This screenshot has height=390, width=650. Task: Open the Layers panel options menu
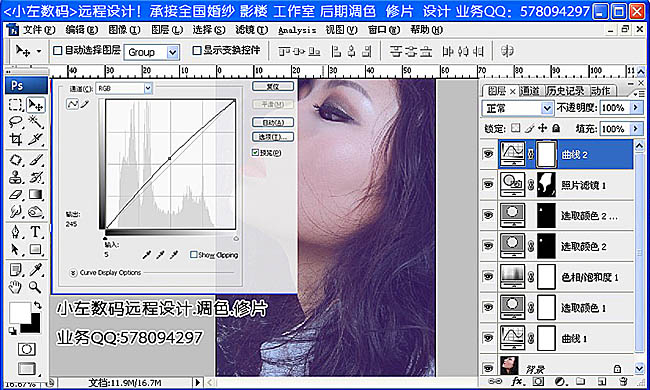click(x=640, y=94)
